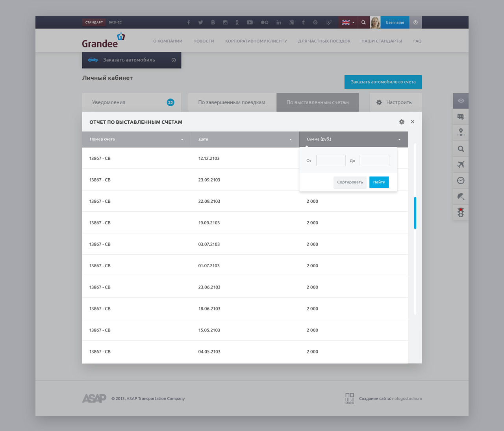This screenshot has width=504, height=431.
Task: Open the traffic light sidebar icon
Action: click(x=461, y=213)
